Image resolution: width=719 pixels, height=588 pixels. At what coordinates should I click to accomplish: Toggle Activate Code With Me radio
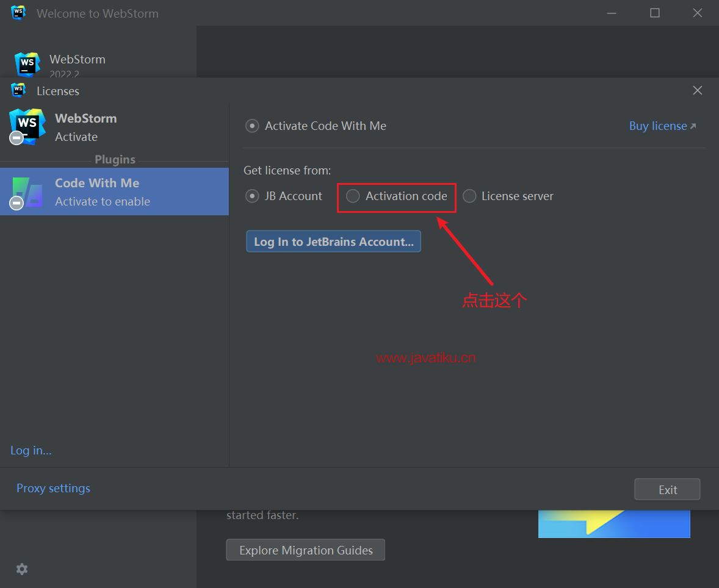pos(316,126)
